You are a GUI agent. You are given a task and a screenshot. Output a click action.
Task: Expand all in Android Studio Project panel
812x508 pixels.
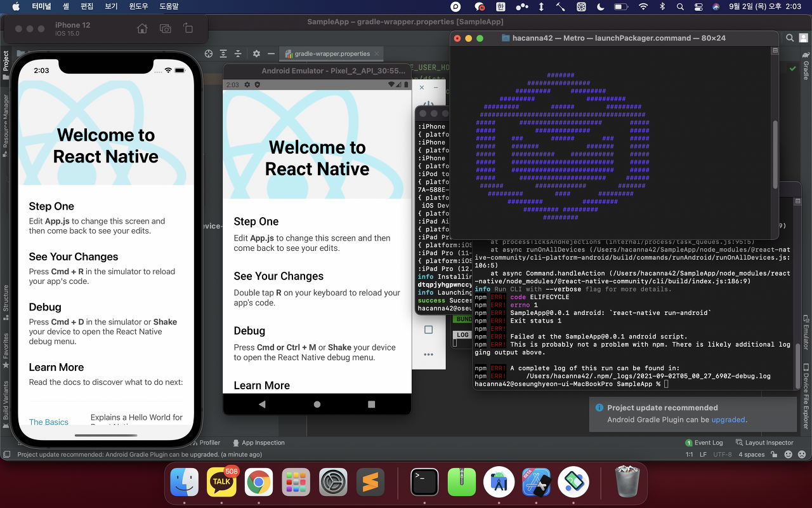coord(223,54)
